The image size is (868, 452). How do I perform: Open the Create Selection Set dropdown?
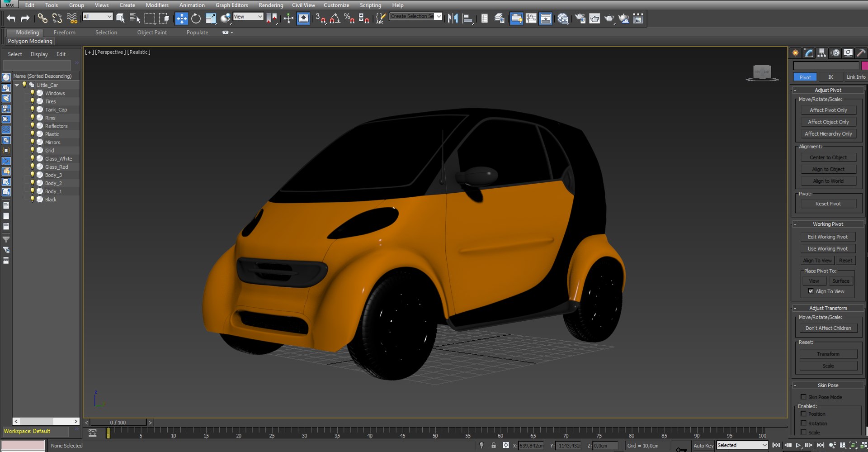[415, 16]
